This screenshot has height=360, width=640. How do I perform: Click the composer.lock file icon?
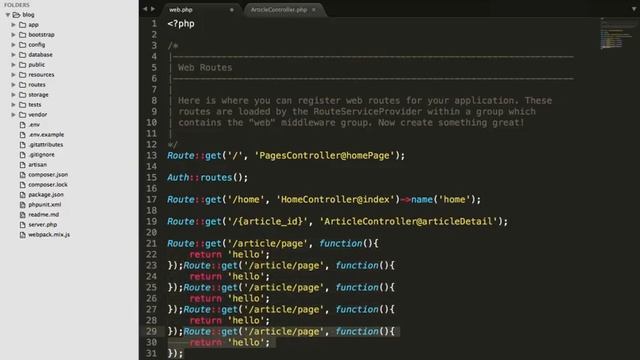[x=23, y=185]
